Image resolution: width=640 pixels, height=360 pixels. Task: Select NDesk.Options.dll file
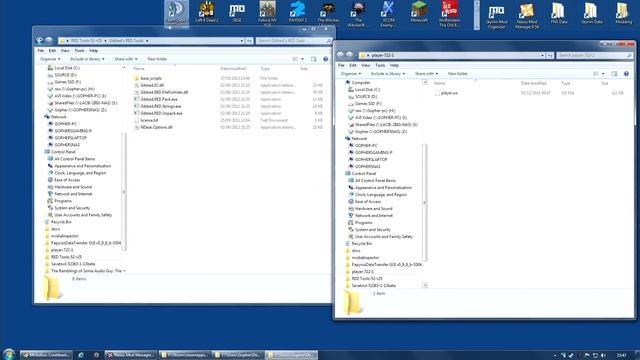point(153,127)
